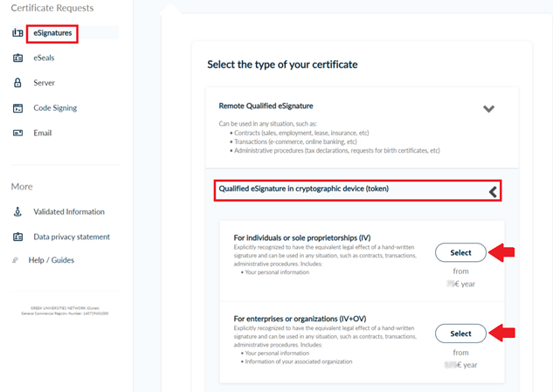Click the eSeals icon in the sidebar
Viewport: 553px width, 392px height.
[17, 58]
